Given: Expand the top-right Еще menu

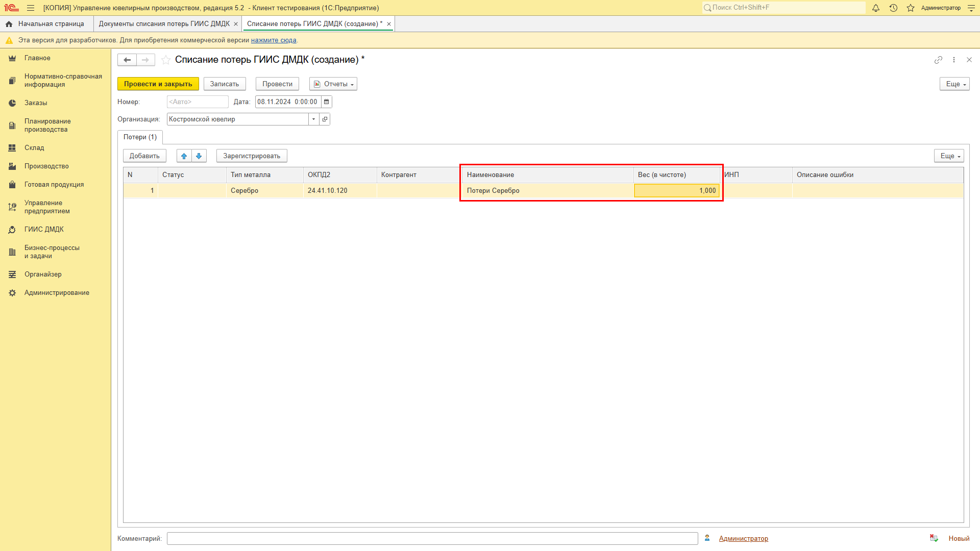Looking at the screenshot, I should (954, 84).
